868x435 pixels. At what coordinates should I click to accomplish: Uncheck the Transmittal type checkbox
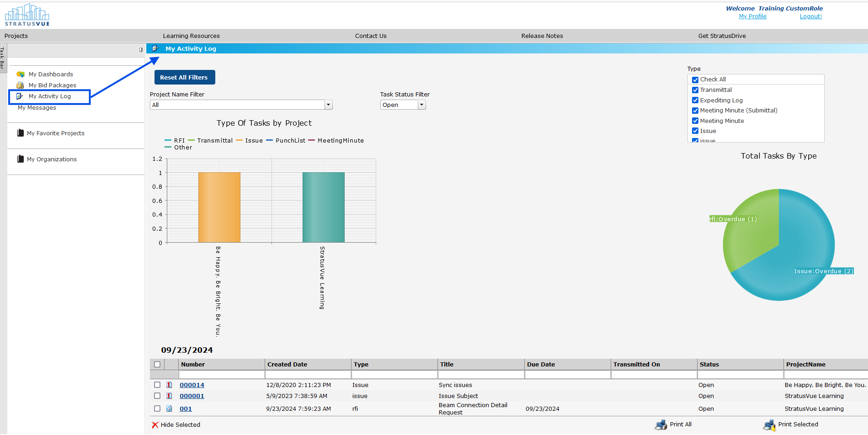click(x=695, y=90)
